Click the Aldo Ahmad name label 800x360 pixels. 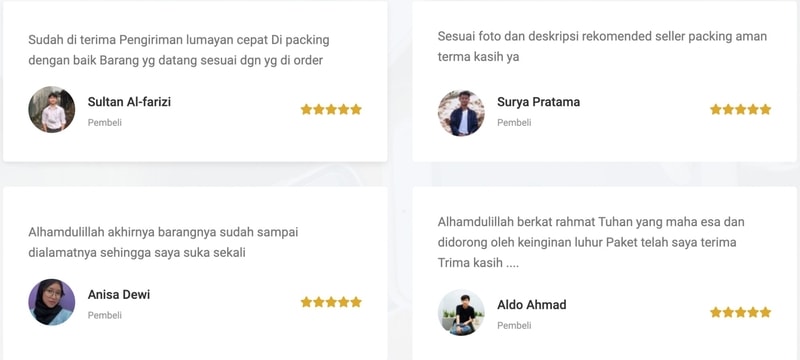532,305
